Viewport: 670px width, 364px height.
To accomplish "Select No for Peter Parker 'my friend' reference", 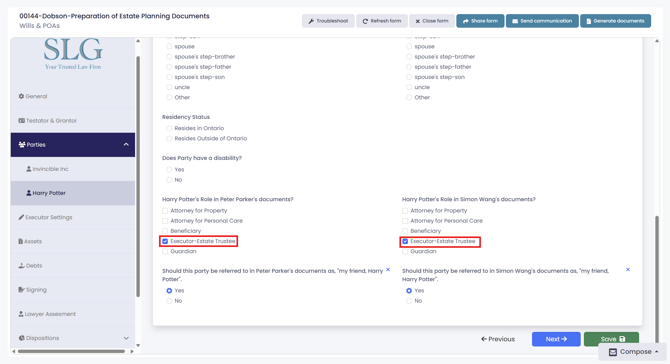I will pos(169,301).
